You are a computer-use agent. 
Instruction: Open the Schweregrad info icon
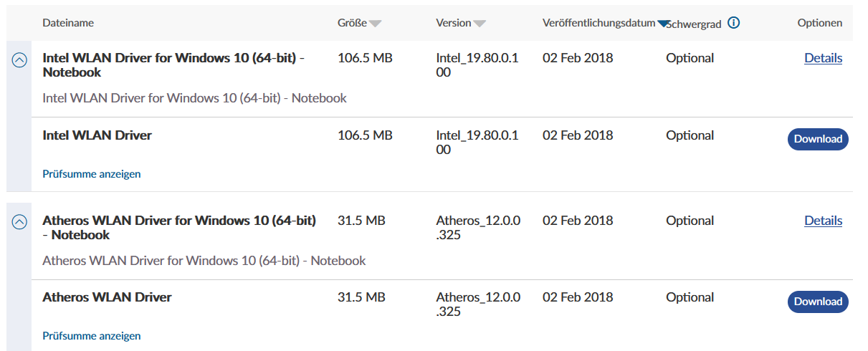click(x=733, y=23)
